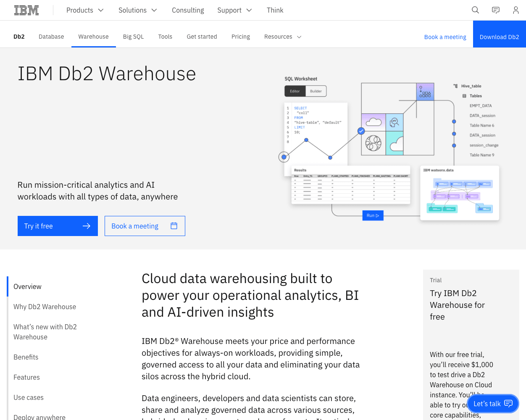Open the Consulting menu item
Screen dimensions: 526x420
pyautogui.click(x=188, y=10)
